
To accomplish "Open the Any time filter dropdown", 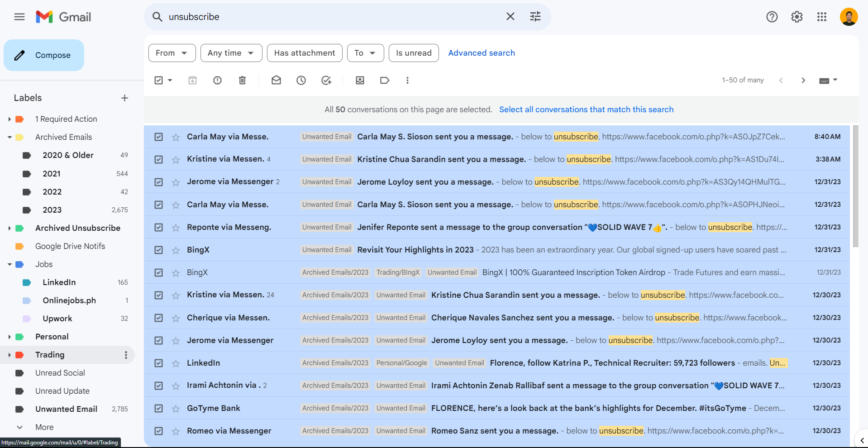I will pyautogui.click(x=231, y=53).
